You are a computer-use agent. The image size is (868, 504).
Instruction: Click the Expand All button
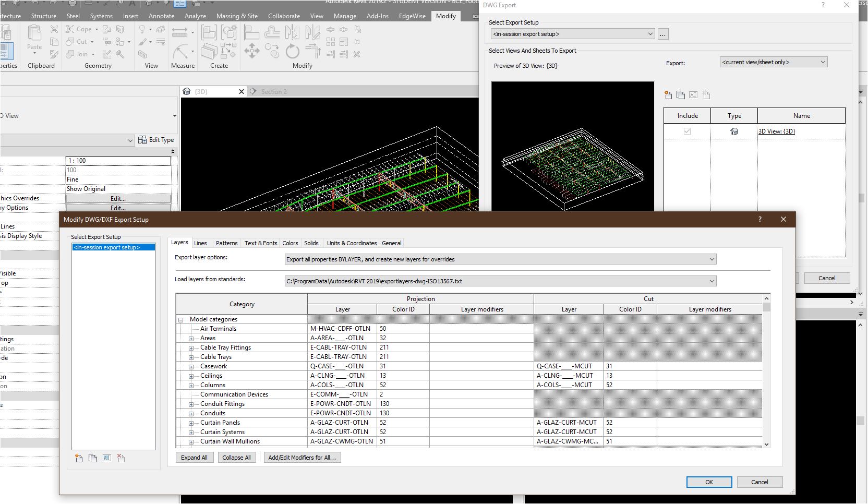tap(194, 458)
